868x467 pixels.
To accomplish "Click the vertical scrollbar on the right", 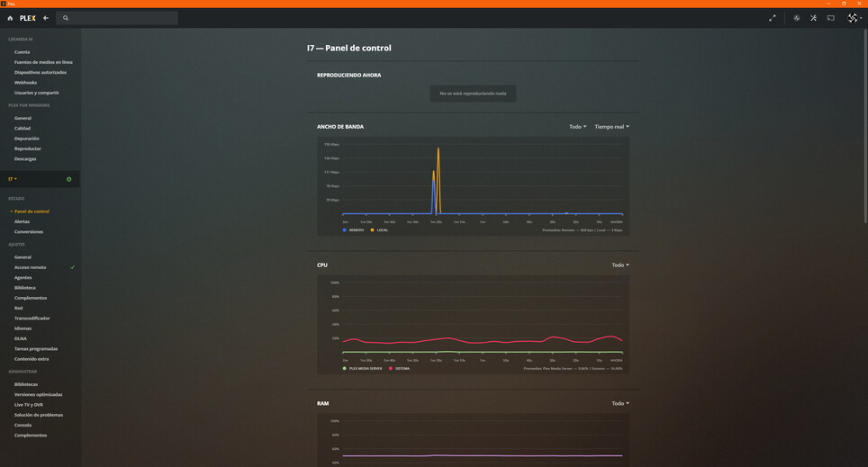I will [866, 126].
